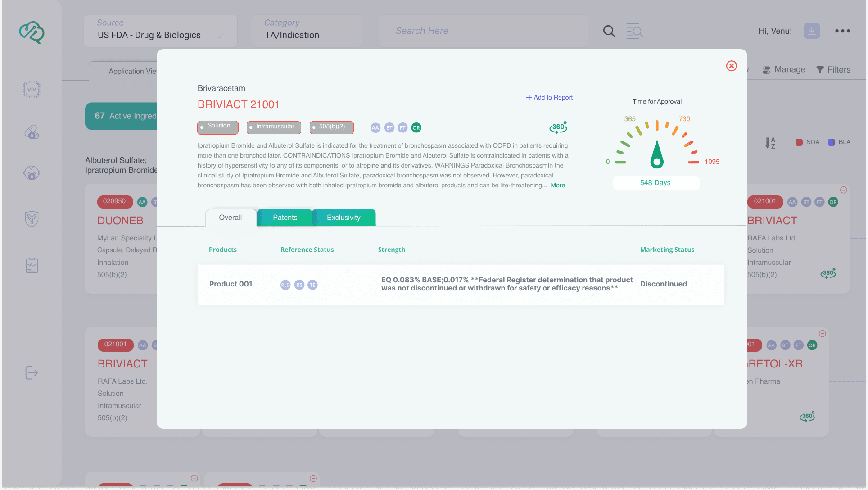Open the three-dot more options menu
Screen dimensions: 868x490
(x=842, y=31)
